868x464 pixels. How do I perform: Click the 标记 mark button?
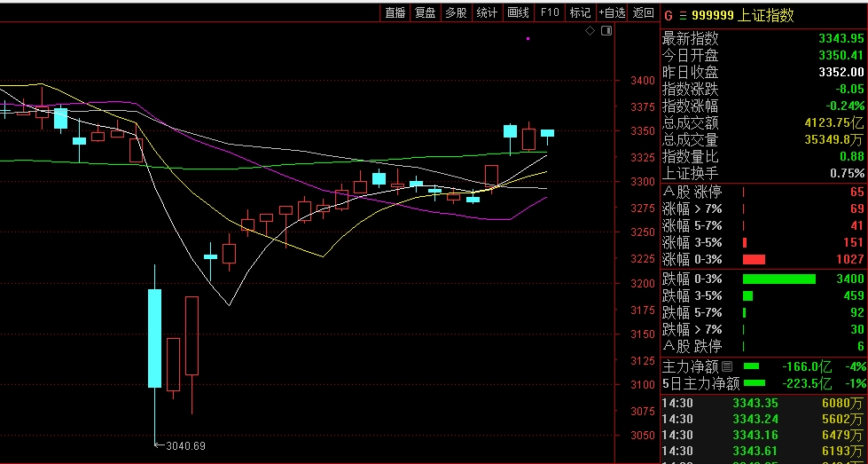click(580, 12)
